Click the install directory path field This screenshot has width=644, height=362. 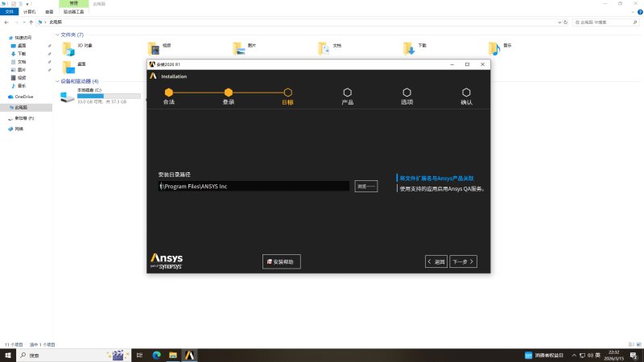(254, 187)
